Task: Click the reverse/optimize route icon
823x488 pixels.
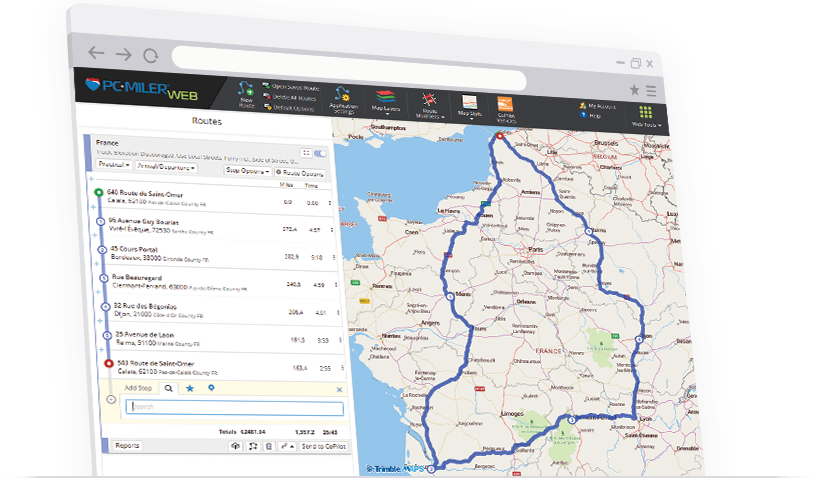Action: (x=252, y=446)
